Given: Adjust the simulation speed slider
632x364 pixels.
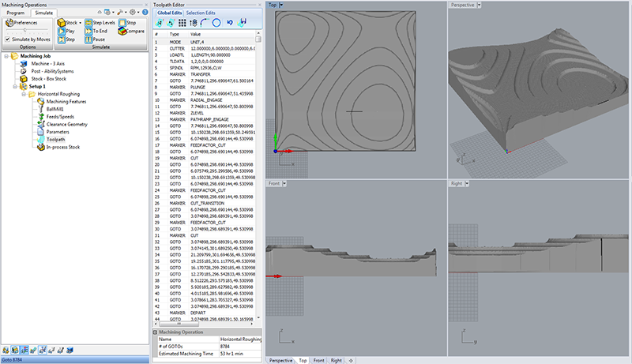Looking at the screenshot, I should [26, 31].
